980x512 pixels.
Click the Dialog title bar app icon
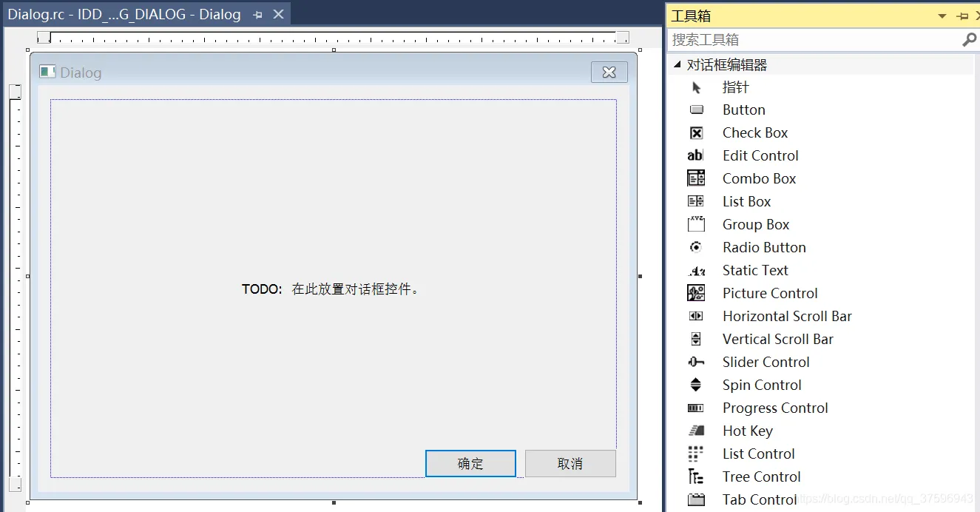click(48, 72)
